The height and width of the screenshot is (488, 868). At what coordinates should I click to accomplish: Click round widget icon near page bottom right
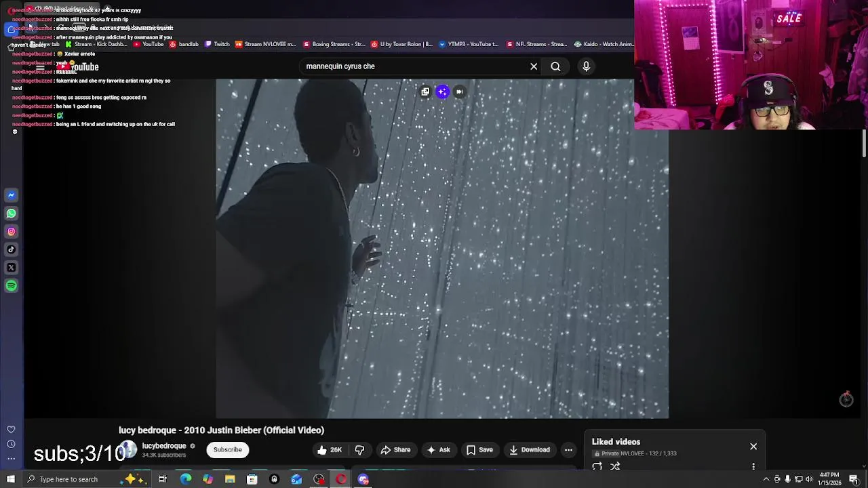pos(846,399)
